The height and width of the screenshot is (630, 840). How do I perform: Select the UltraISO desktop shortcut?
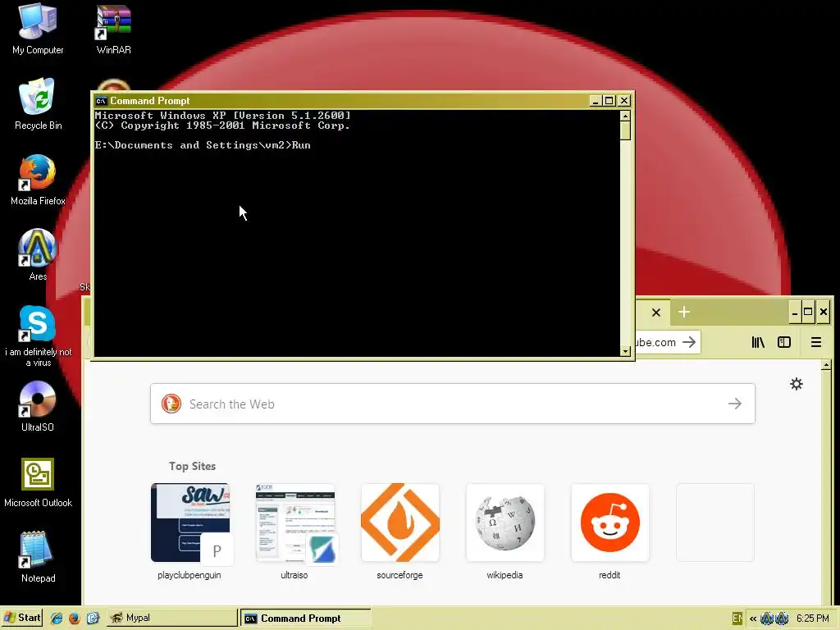coord(38,406)
